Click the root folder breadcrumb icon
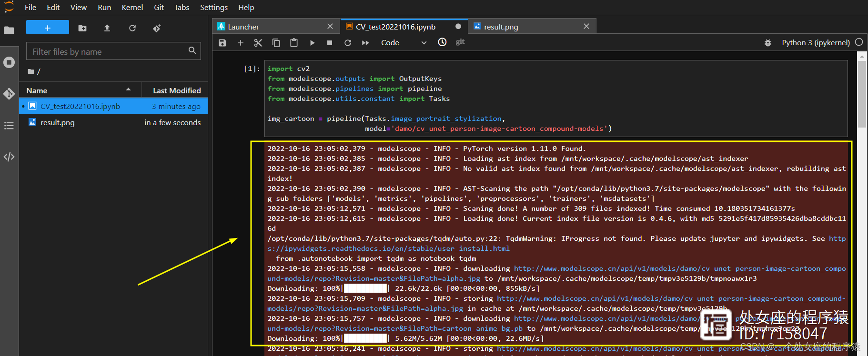 pos(31,71)
